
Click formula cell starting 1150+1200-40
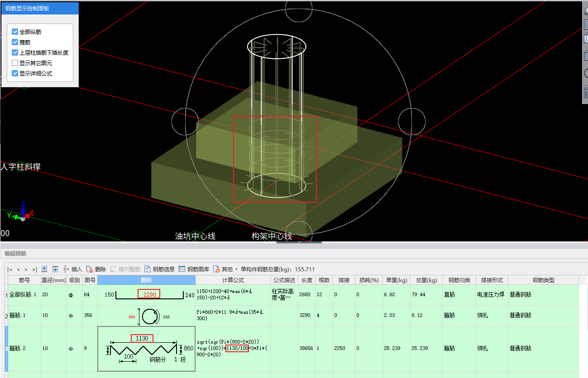click(x=233, y=295)
